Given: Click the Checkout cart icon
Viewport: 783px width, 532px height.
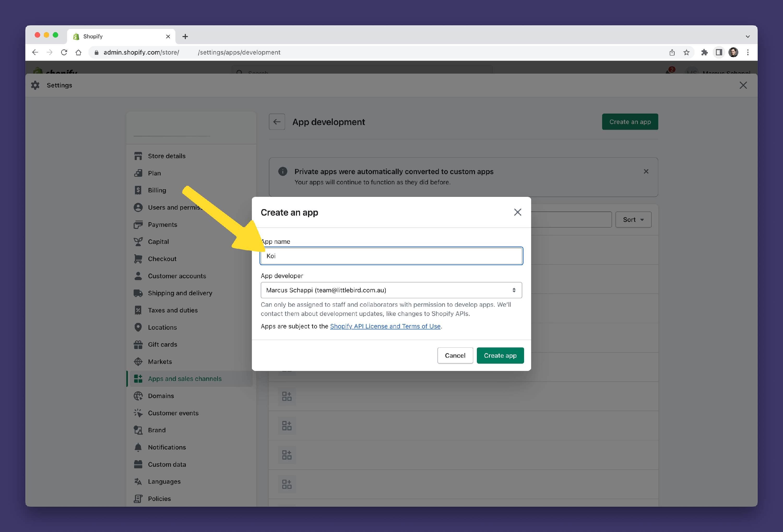Looking at the screenshot, I should [138, 259].
